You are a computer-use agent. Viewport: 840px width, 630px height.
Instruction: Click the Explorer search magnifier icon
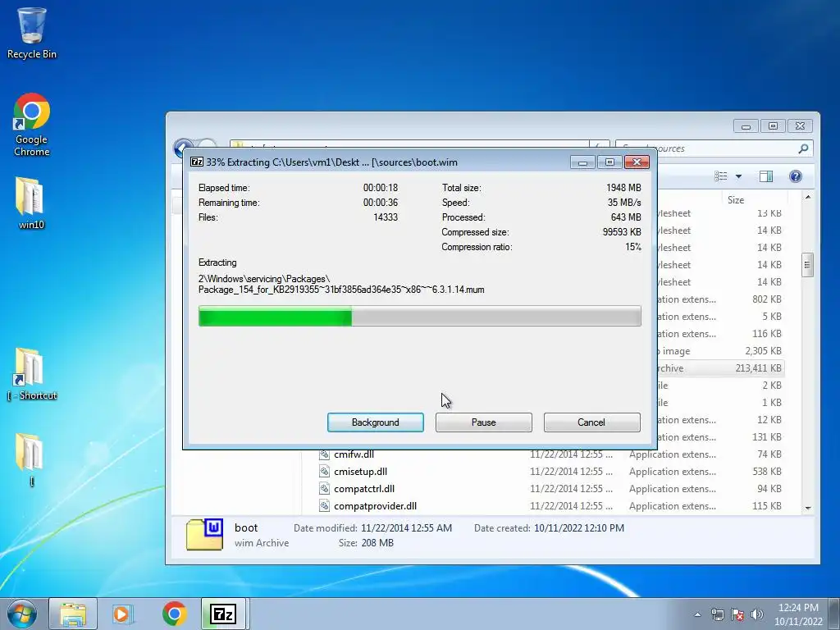pos(803,148)
